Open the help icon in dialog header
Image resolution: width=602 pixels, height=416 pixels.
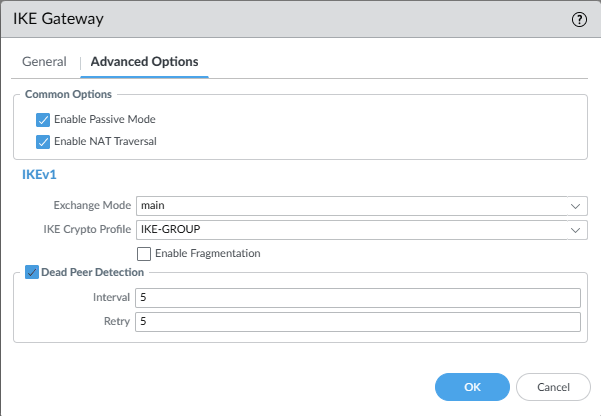coord(578,19)
